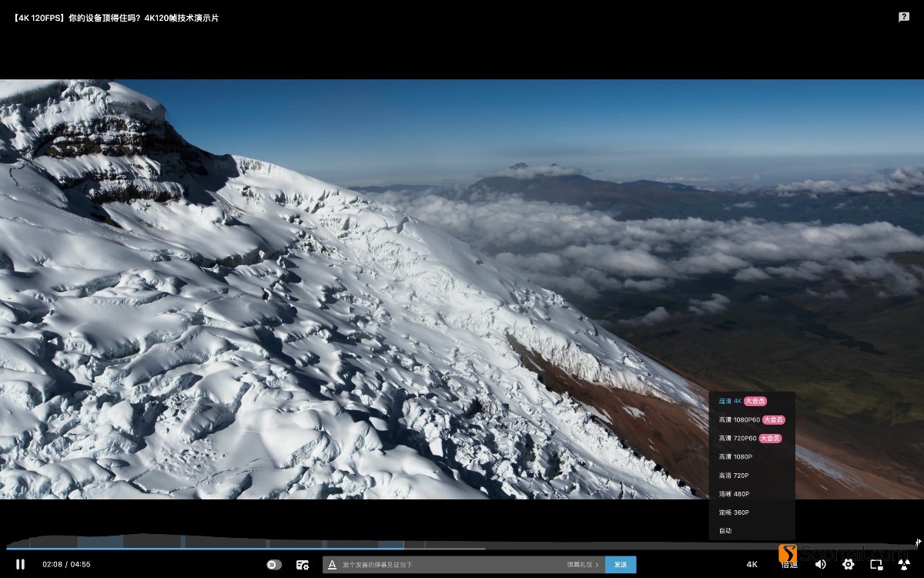Click the volume speaker icon
The height and width of the screenshot is (578, 924).
[820, 564]
